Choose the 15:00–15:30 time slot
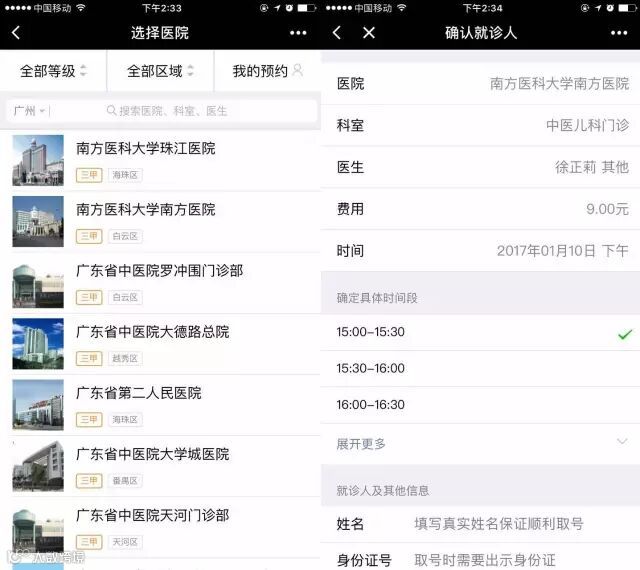 [480, 332]
